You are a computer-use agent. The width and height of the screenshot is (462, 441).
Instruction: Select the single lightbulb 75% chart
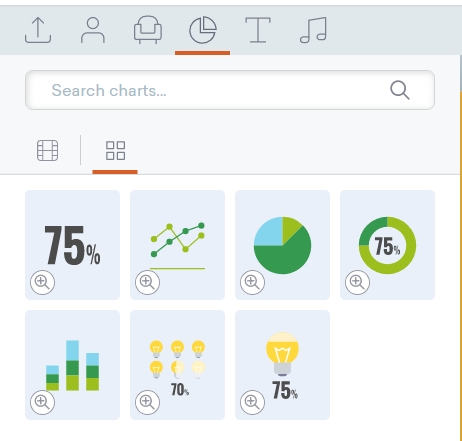tap(282, 365)
